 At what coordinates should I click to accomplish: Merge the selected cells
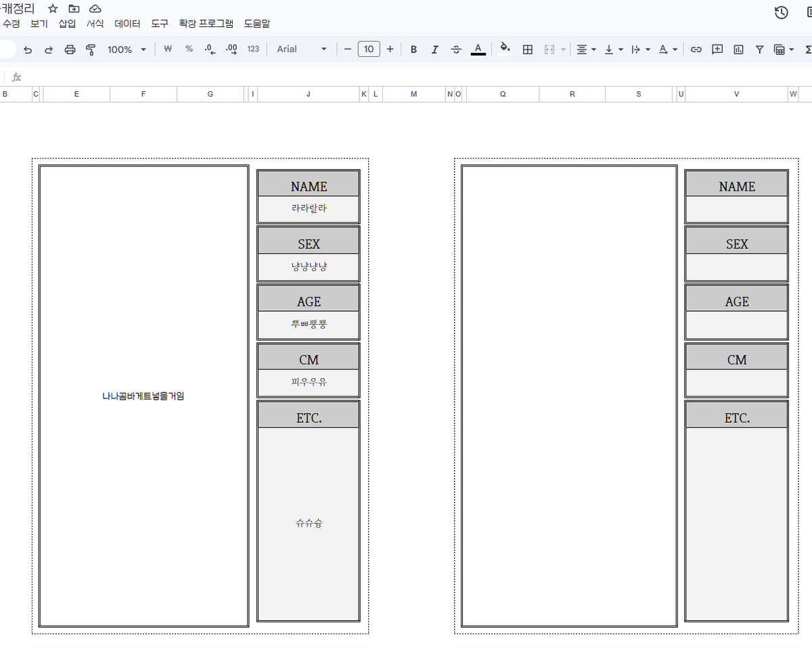coord(549,49)
